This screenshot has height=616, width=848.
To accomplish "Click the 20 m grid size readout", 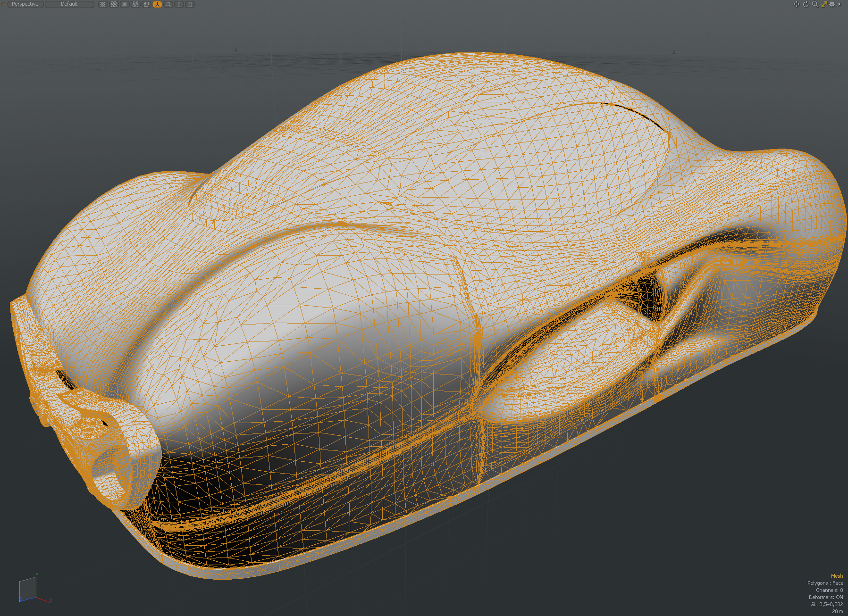I will point(837,611).
